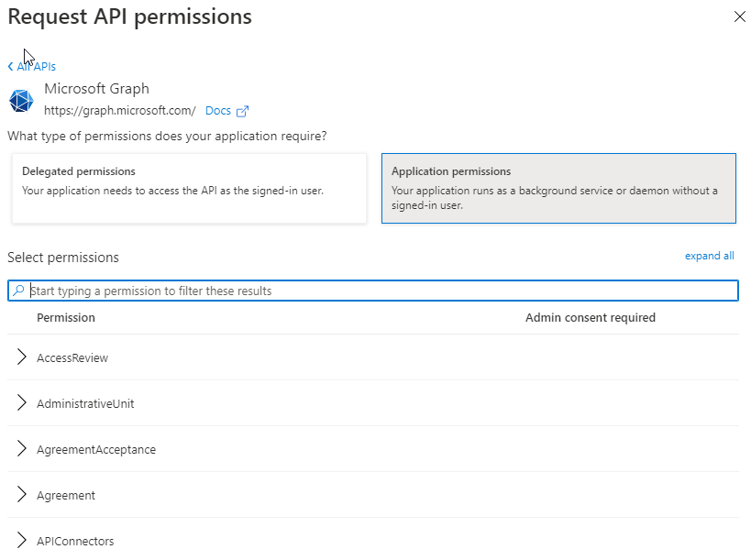Click the Request API permissions panel title

point(129,16)
